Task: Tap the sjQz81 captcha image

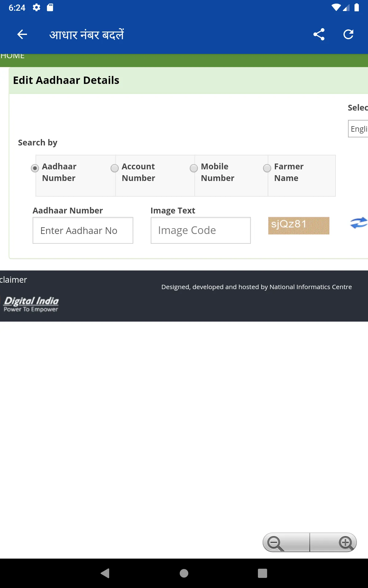Action: coord(299,226)
